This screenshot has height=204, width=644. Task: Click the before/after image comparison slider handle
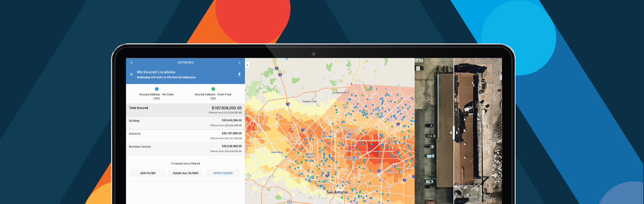point(454,133)
